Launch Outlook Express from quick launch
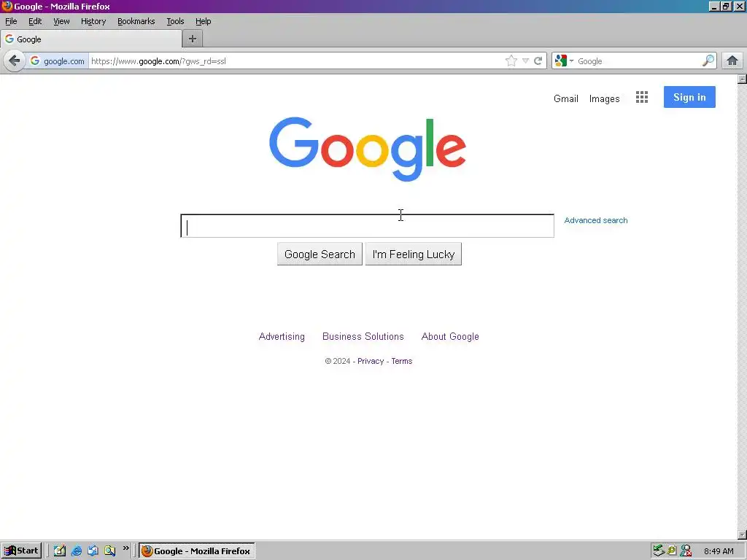 tap(93, 551)
